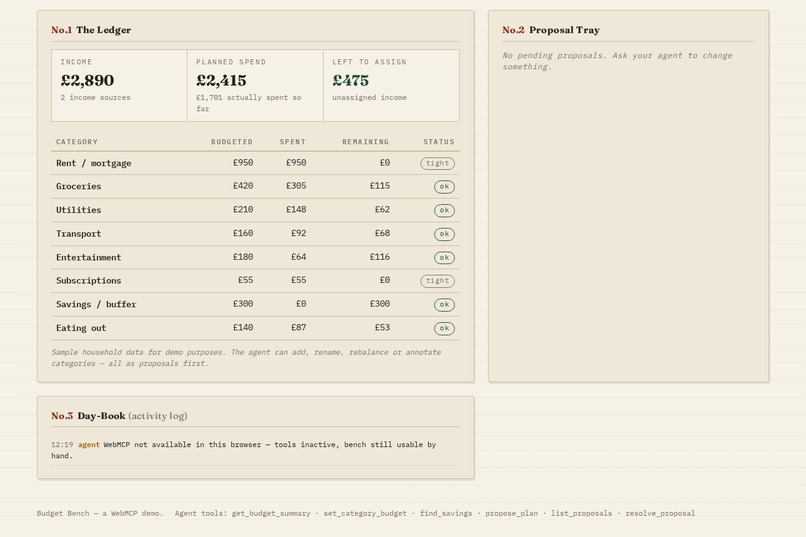Click the Proposal Tray panel heading
The height and width of the screenshot is (537, 806).
[551, 30]
